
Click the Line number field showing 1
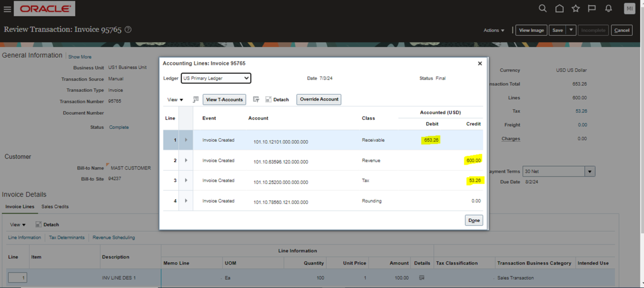(17, 278)
